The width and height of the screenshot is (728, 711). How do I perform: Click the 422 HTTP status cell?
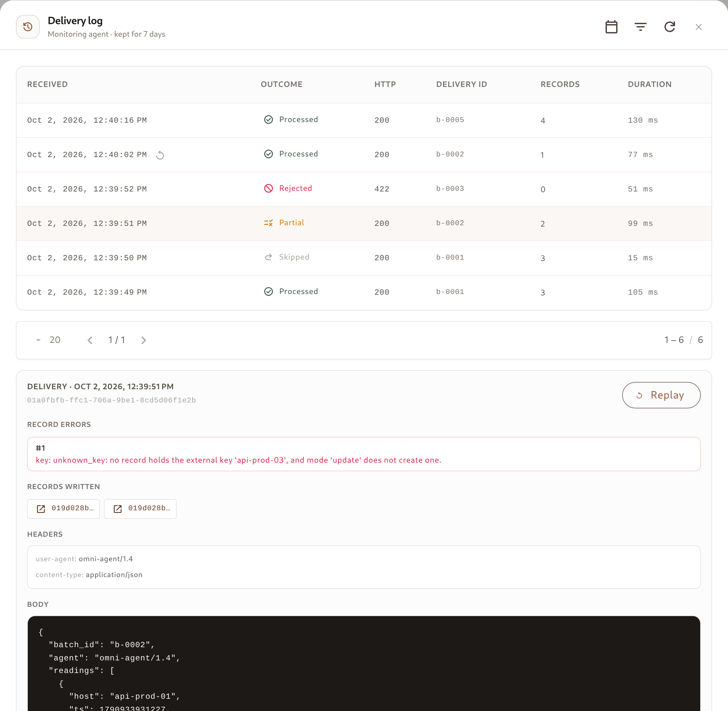tap(382, 189)
